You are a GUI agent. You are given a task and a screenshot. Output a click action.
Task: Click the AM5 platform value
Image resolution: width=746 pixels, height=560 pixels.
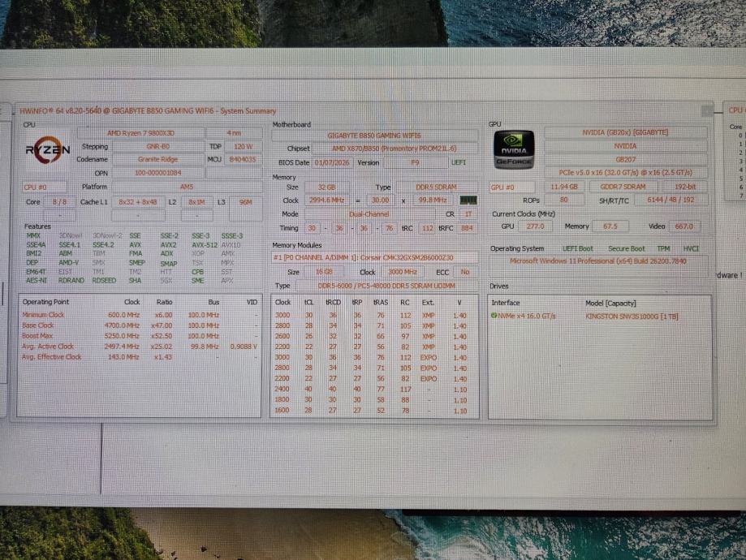point(187,187)
